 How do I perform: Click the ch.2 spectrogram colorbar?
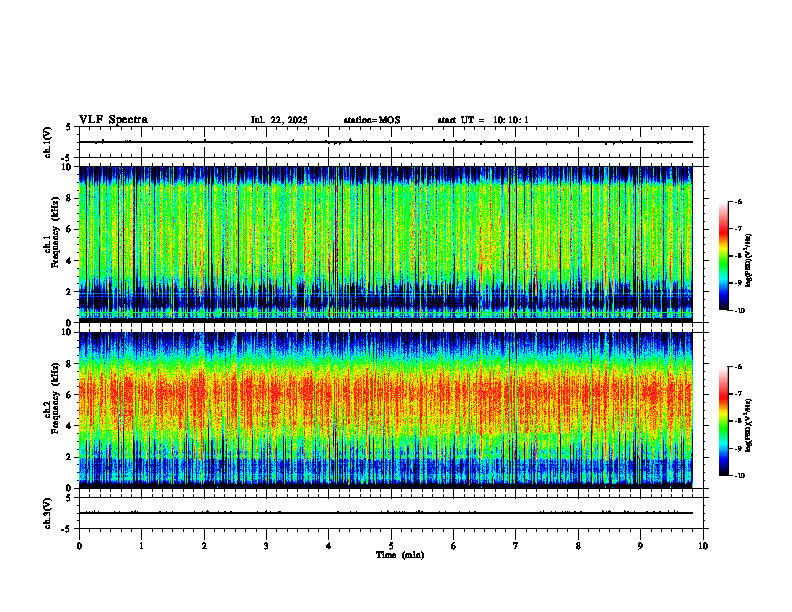[x=723, y=421]
